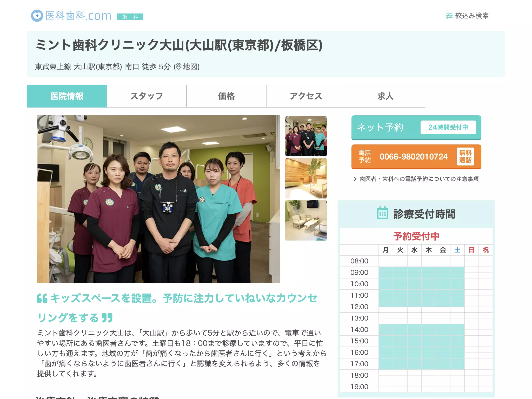This screenshot has width=532, height=399.
Task: Click the 19:00 time row label
Action: coord(359,387)
